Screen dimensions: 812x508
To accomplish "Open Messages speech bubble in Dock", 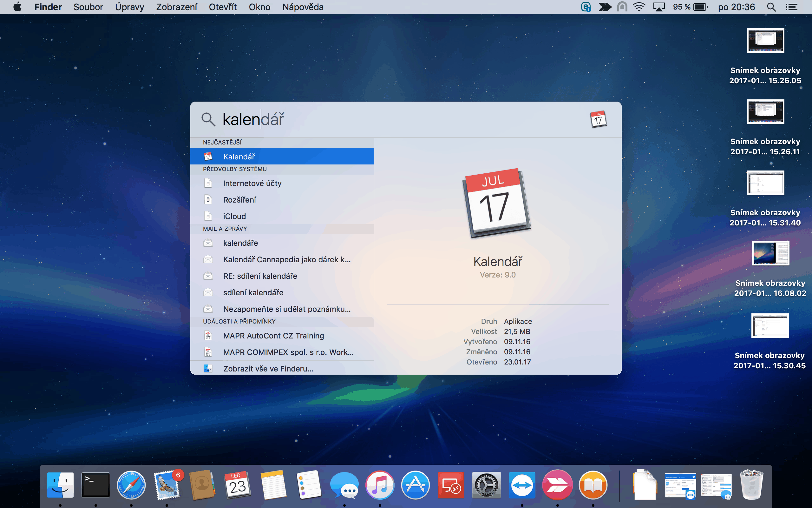I will [344, 485].
